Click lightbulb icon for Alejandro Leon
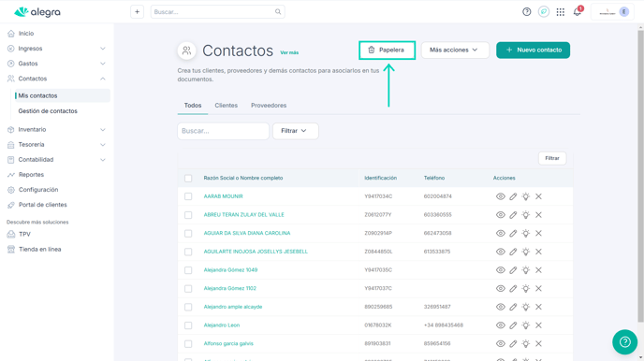Image resolution: width=644 pixels, height=361 pixels. click(526, 325)
